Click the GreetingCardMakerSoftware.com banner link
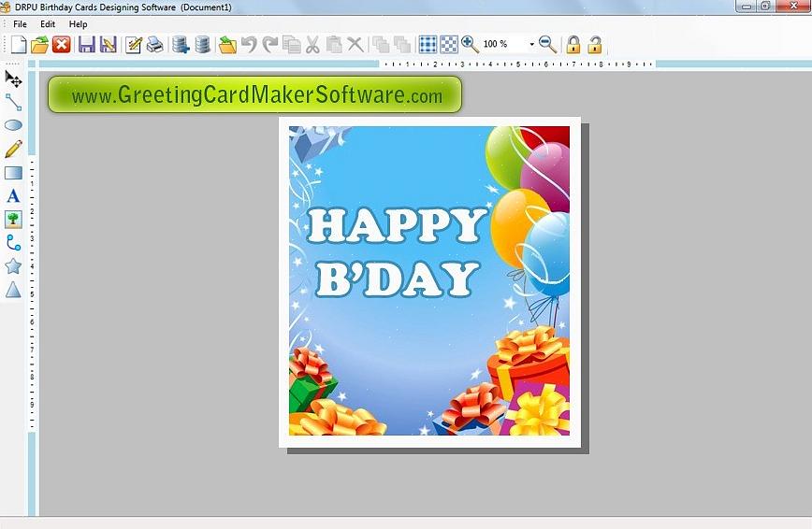812x529 pixels. [x=255, y=95]
